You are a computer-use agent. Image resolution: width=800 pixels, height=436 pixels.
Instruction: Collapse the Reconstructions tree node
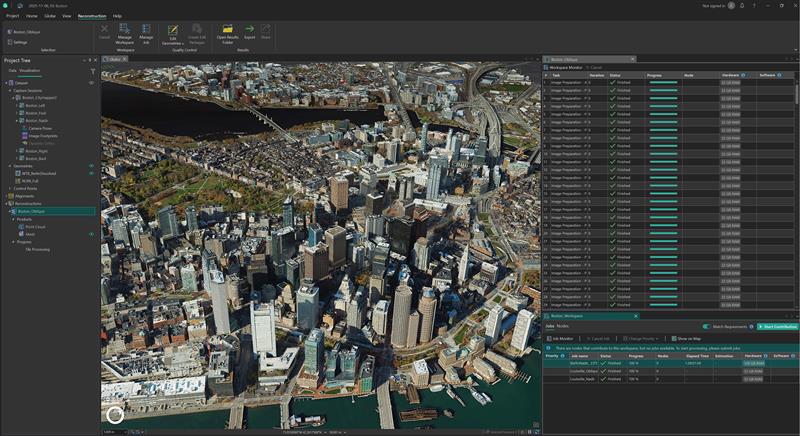(x=6, y=204)
